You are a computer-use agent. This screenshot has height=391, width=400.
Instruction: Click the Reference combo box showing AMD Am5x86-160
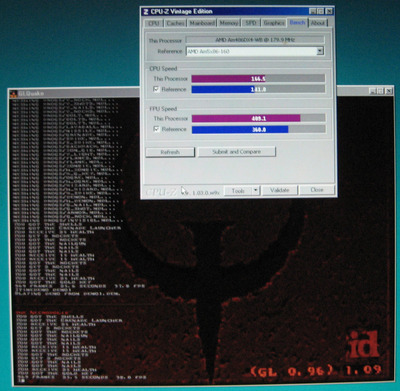pyautogui.click(x=255, y=51)
